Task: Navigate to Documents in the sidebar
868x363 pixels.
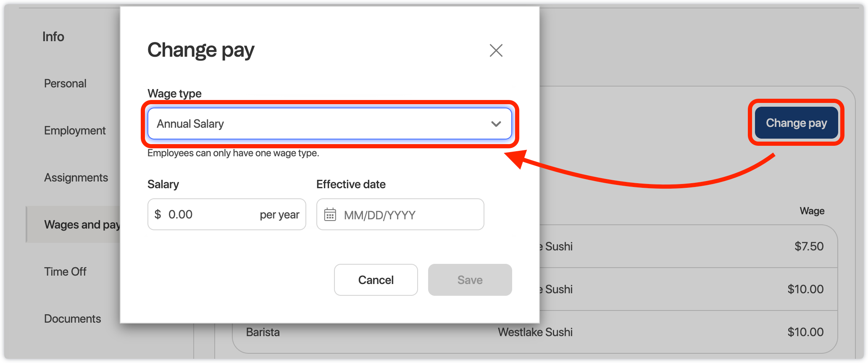Action: pos(72,319)
